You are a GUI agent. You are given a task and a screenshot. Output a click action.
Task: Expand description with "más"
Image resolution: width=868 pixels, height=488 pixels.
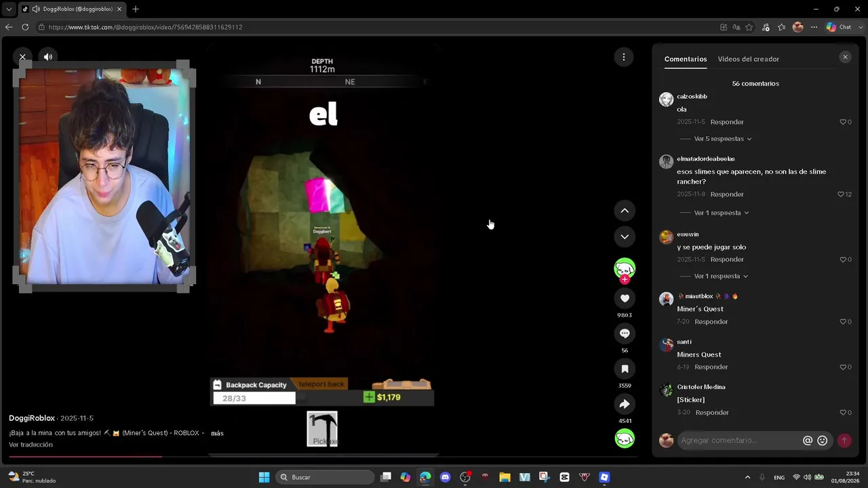[217, 433]
